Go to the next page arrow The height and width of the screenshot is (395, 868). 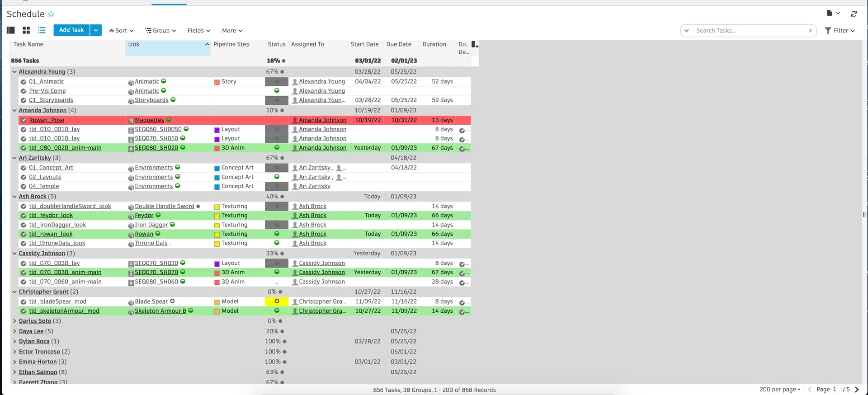coord(857,389)
